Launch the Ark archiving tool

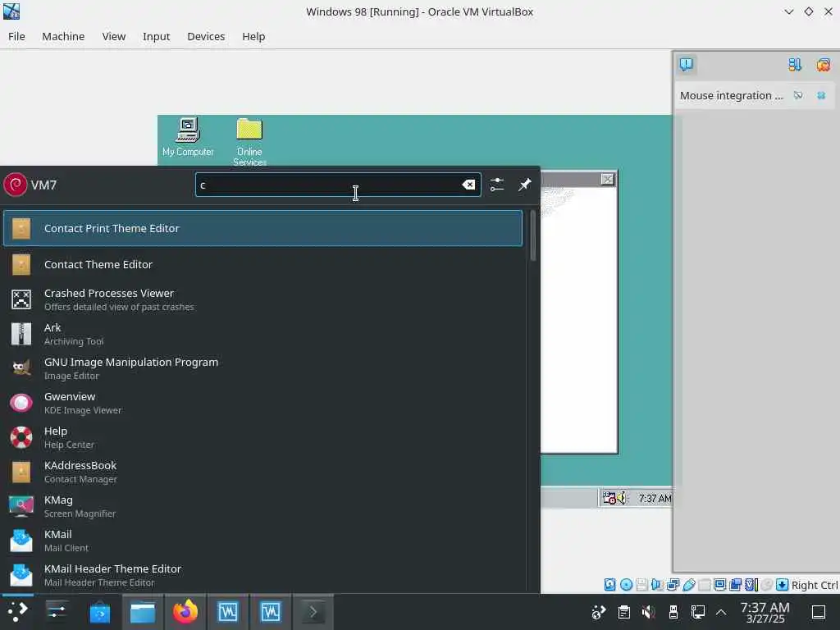coord(262,334)
